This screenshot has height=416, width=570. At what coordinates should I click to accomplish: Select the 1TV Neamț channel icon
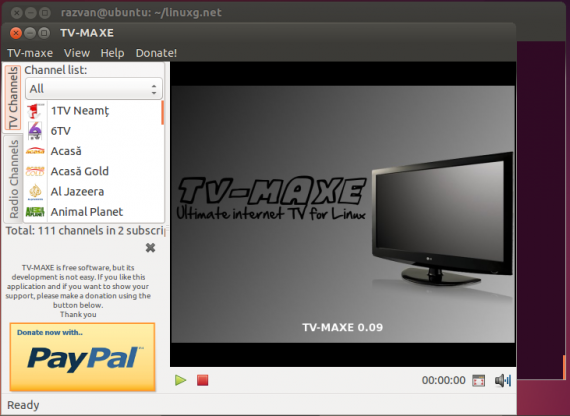(35, 111)
